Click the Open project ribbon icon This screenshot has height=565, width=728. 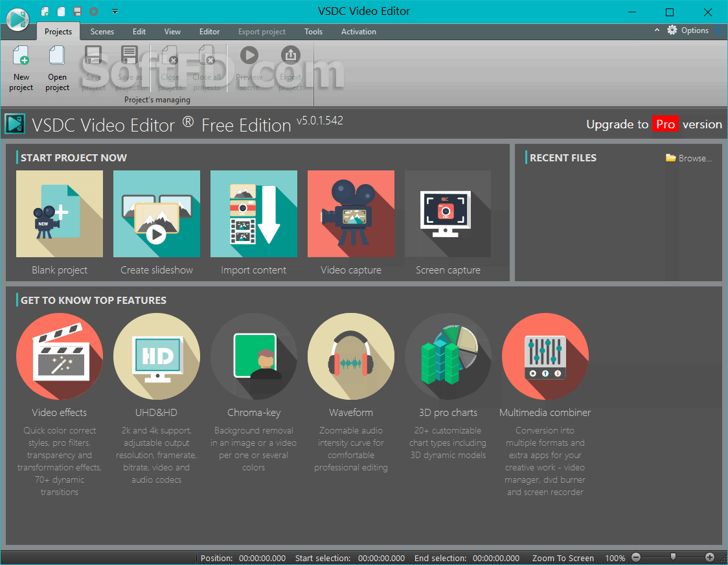(x=56, y=55)
